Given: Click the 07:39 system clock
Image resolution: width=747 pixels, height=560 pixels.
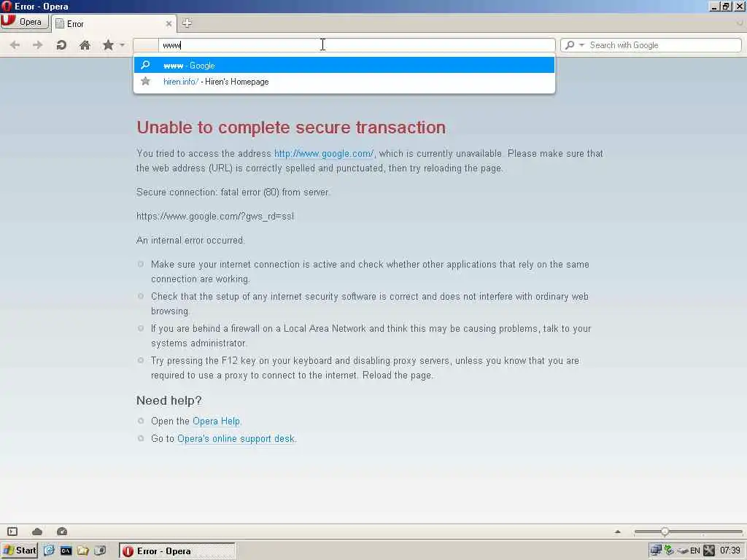Looking at the screenshot, I should (x=729, y=551).
